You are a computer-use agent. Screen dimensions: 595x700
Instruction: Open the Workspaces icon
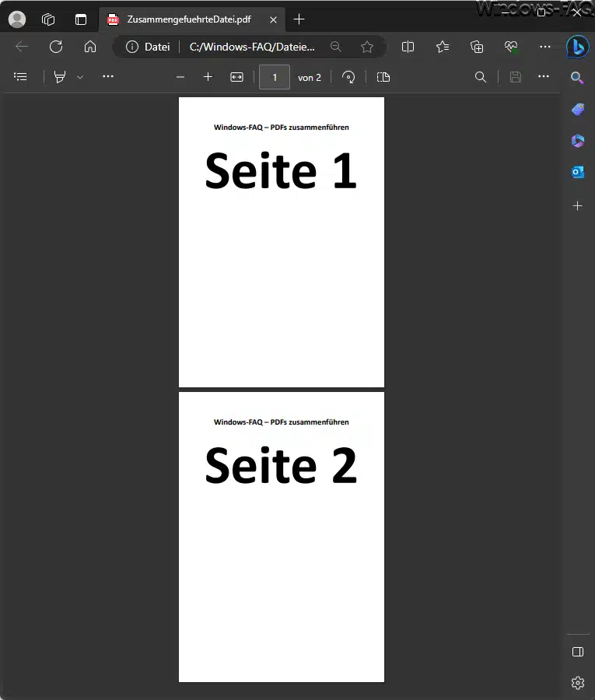pyautogui.click(x=48, y=19)
